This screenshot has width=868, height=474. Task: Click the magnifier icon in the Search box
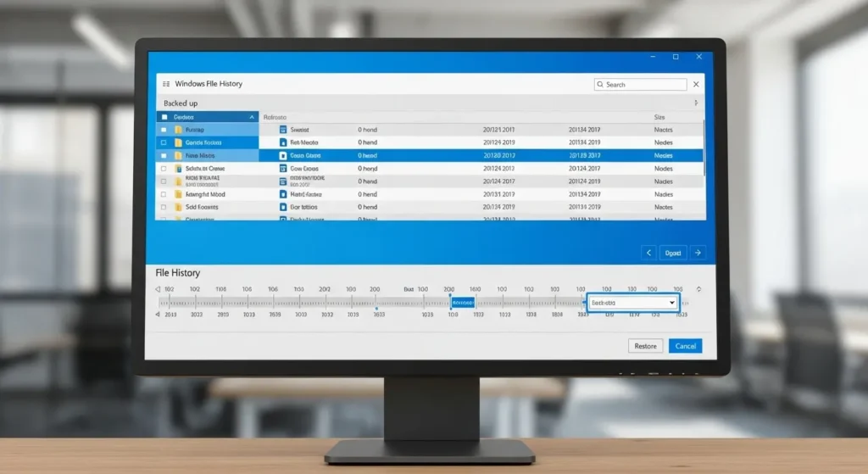pyautogui.click(x=600, y=84)
